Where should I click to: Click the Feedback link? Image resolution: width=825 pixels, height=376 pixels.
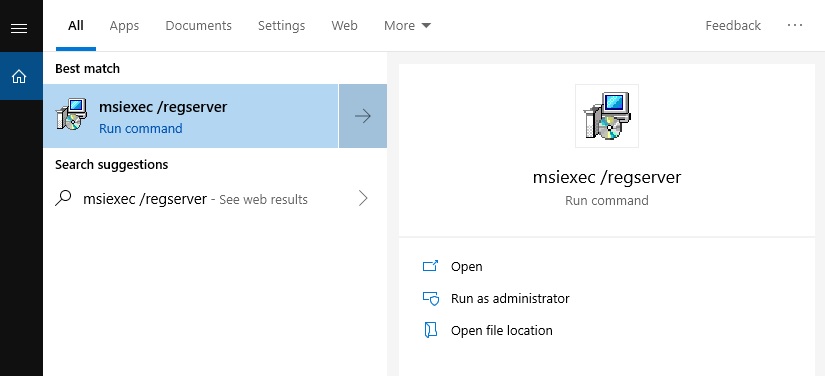(733, 25)
